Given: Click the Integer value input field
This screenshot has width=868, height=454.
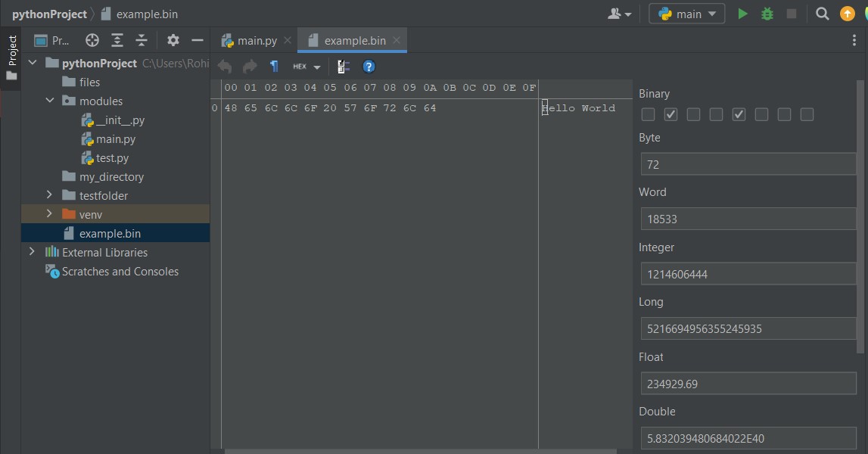Looking at the screenshot, I should coord(748,273).
